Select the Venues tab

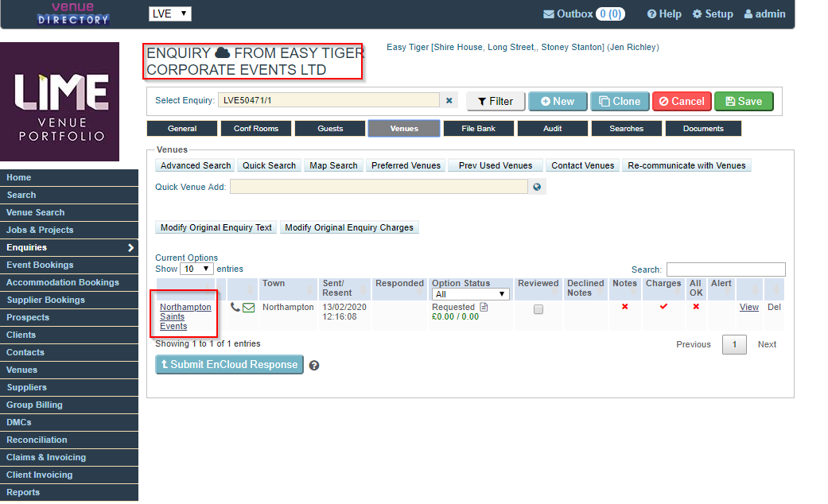(x=404, y=128)
